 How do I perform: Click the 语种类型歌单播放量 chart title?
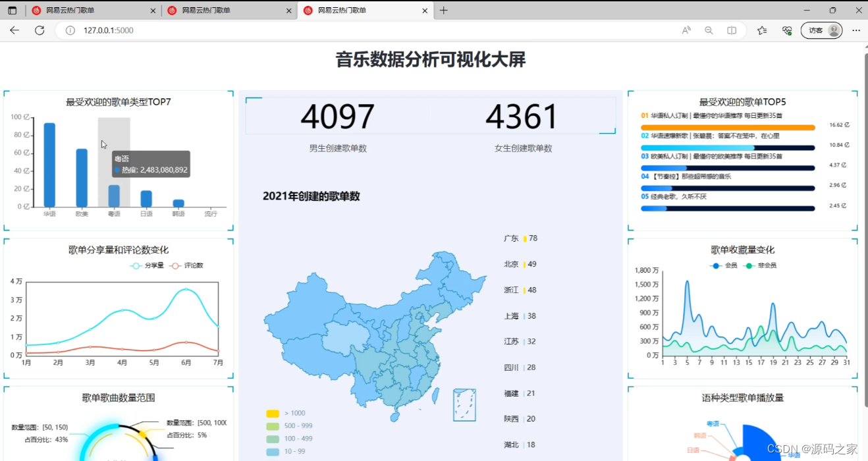coord(743,398)
